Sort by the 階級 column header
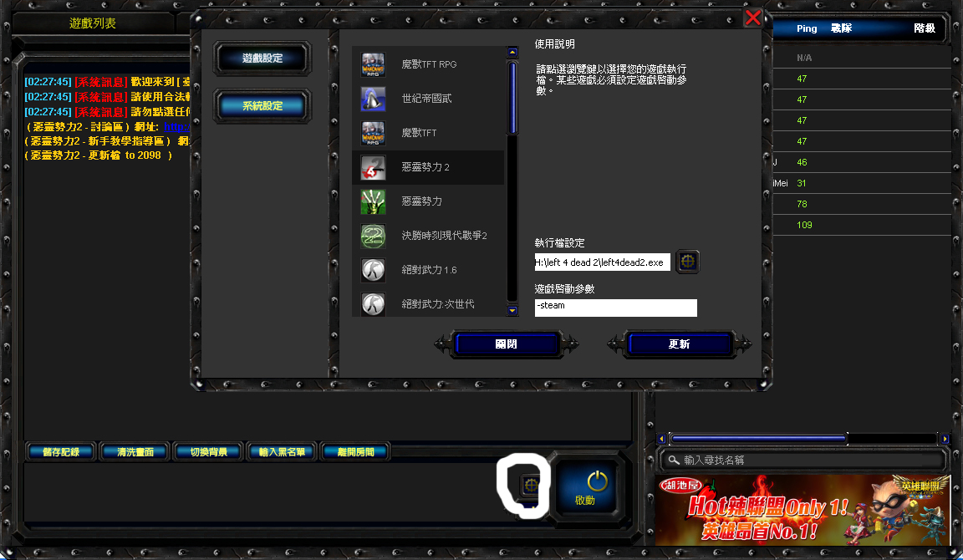The width and height of the screenshot is (963, 560). (925, 28)
